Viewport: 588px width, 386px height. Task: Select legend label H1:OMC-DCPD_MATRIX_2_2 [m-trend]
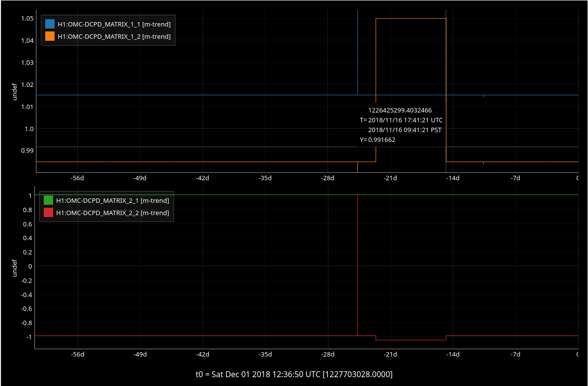pos(113,213)
